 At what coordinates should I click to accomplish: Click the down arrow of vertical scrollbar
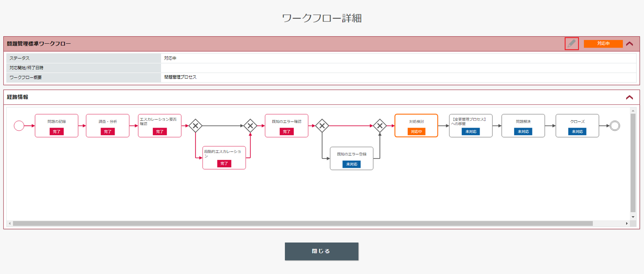(633, 217)
